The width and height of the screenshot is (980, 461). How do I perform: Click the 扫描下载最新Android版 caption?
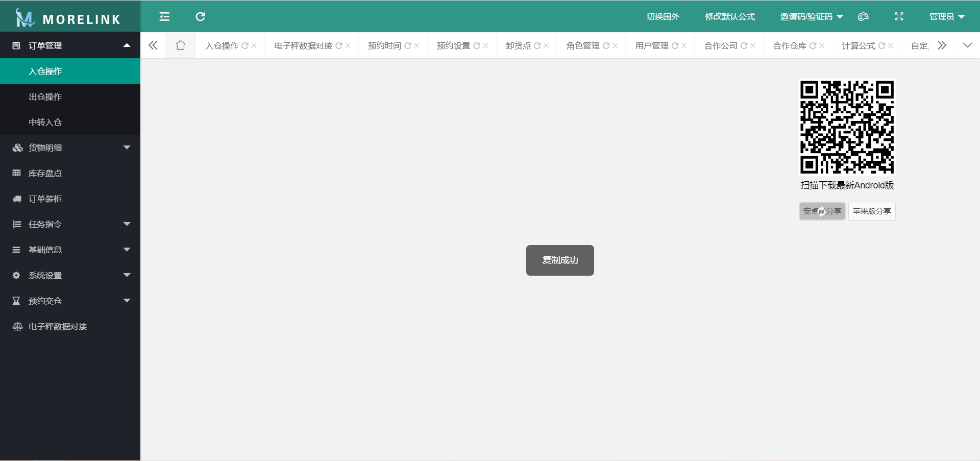847,185
